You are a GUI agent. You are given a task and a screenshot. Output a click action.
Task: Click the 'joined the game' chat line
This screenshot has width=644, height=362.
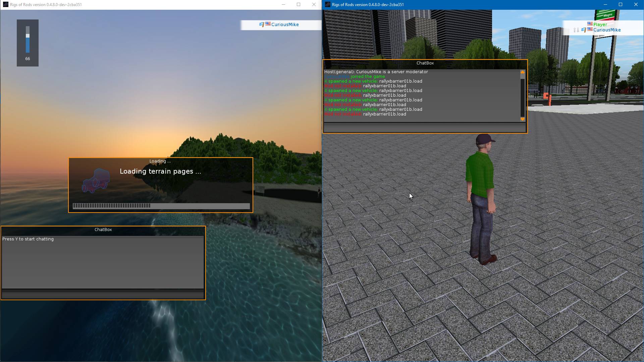click(355, 77)
